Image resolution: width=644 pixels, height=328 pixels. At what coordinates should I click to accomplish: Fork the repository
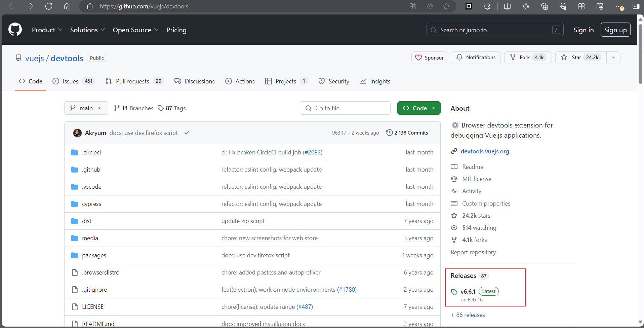tap(528, 58)
